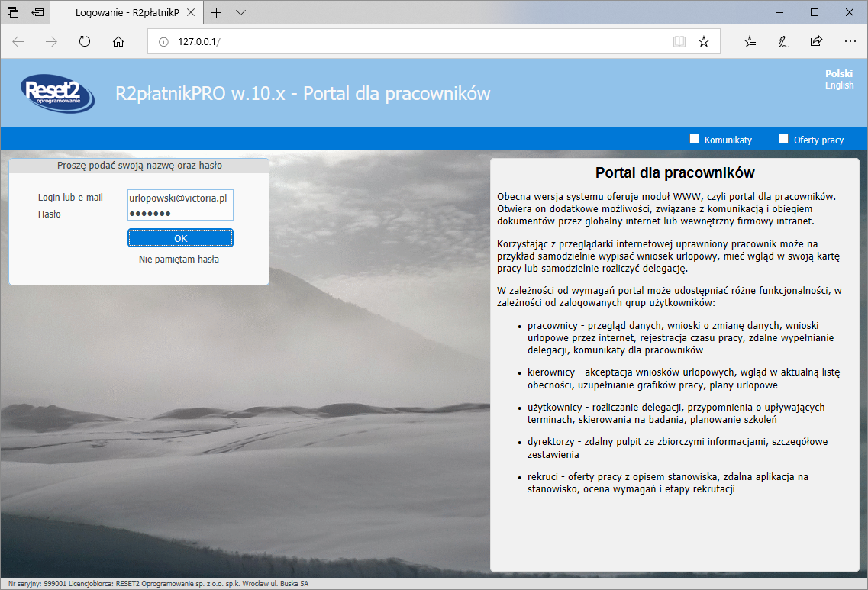The image size is (868, 590).
Task: Click the Oferty pracy label
Action: tap(818, 140)
